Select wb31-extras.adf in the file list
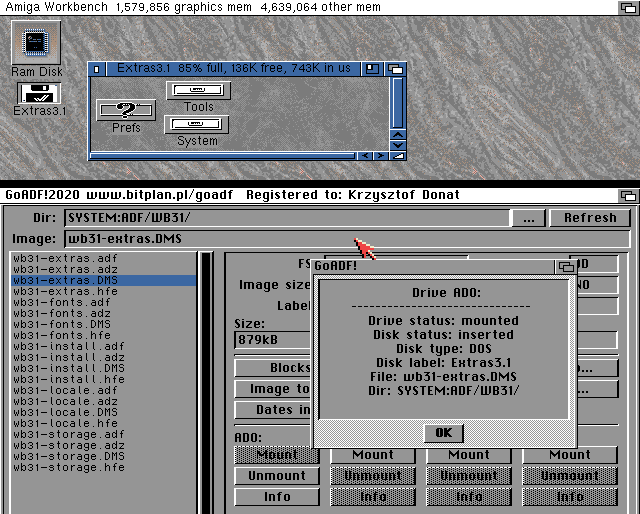Image resolution: width=640 pixels, height=514 pixels. click(x=104, y=258)
